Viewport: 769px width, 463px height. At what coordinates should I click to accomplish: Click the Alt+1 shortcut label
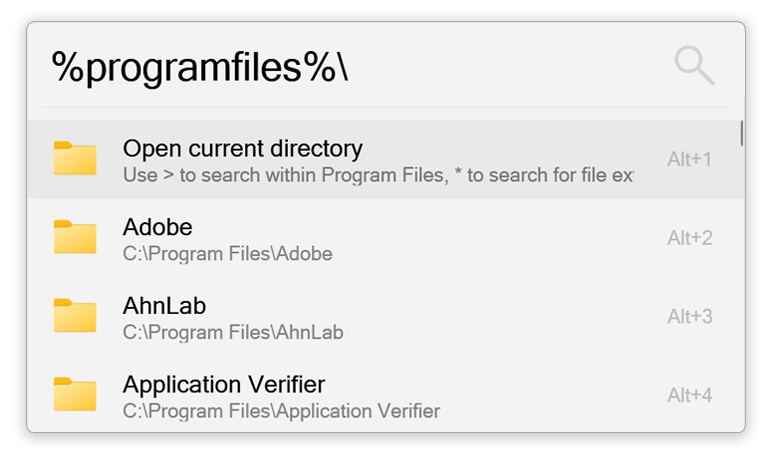pyautogui.click(x=689, y=159)
